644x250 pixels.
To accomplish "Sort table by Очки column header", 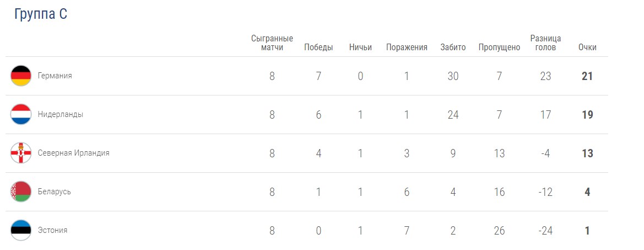I will click(x=587, y=47).
